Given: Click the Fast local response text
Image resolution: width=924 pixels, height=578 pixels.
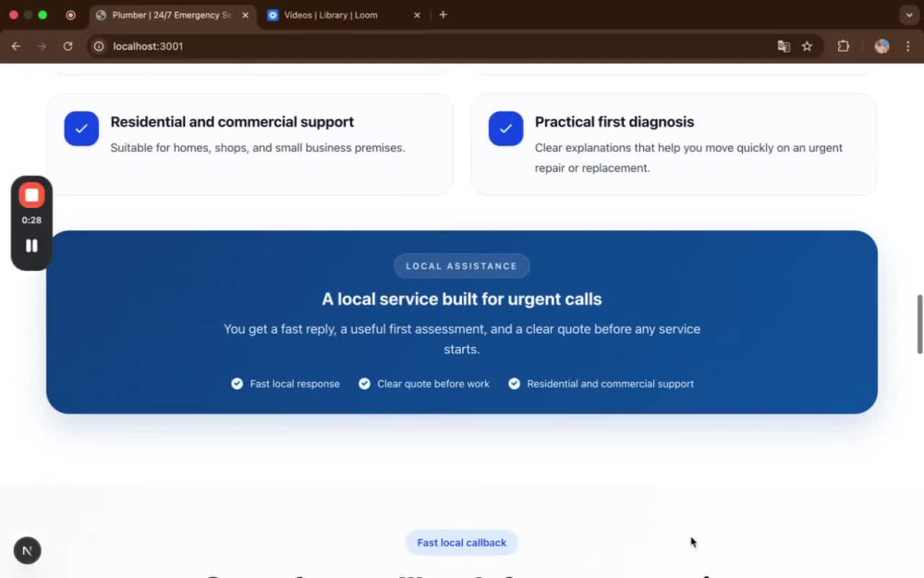Looking at the screenshot, I should 295,384.
